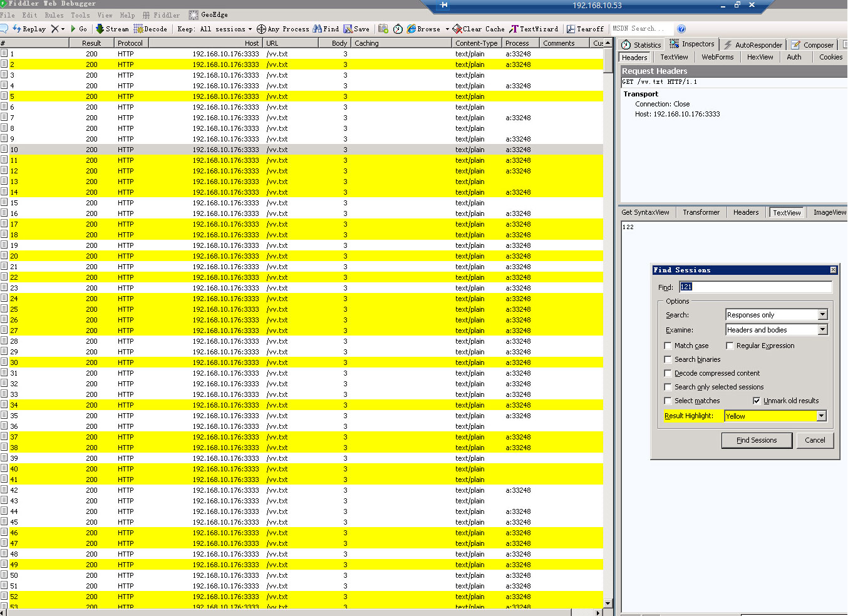The width and height of the screenshot is (848, 616).
Task: Click the Find text input field
Action: 755,287
